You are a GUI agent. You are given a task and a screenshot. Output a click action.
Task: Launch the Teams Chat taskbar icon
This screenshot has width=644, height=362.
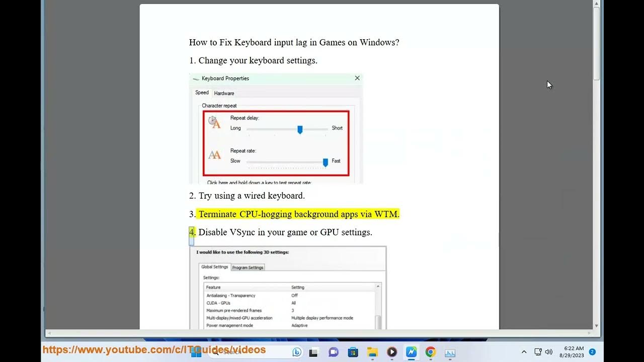tap(333, 352)
